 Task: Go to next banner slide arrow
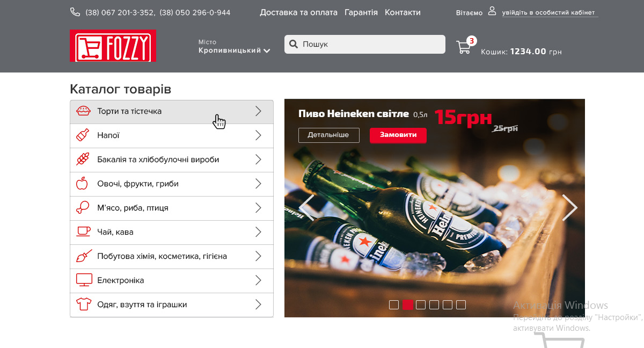(569, 207)
